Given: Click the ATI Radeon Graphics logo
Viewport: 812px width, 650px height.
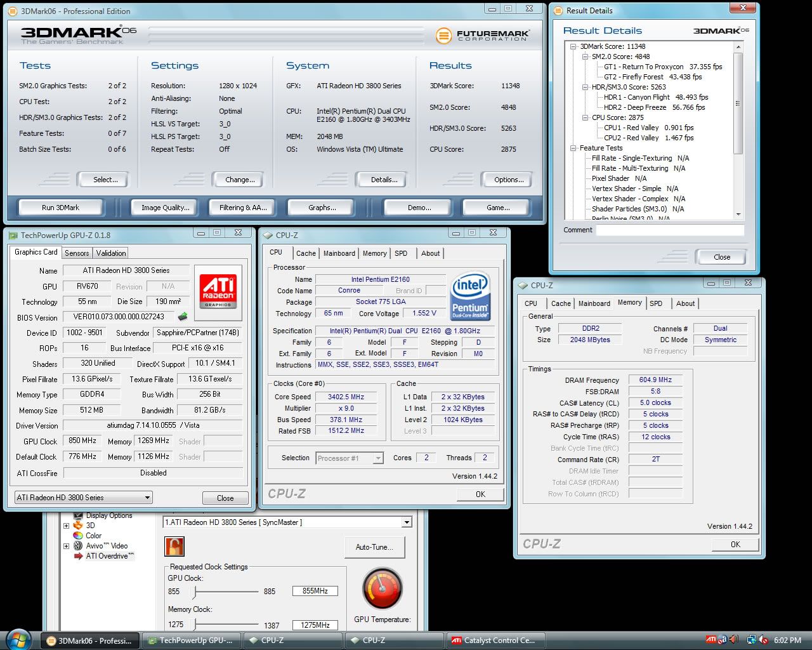Looking at the screenshot, I should pyautogui.click(x=218, y=291).
